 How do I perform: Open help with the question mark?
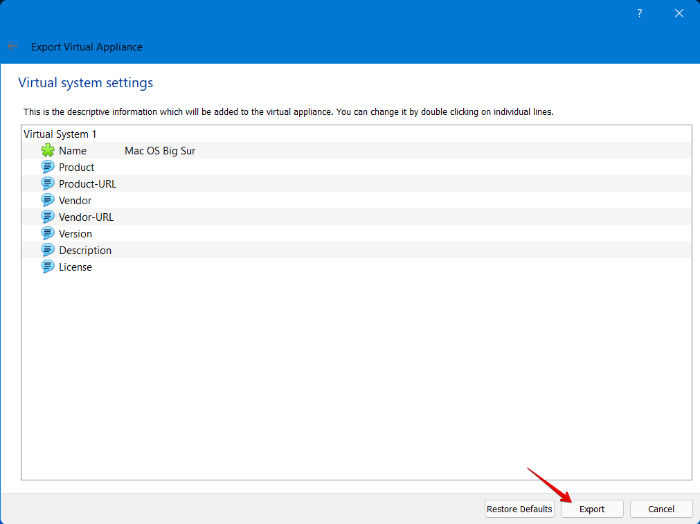[x=639, y=13]
